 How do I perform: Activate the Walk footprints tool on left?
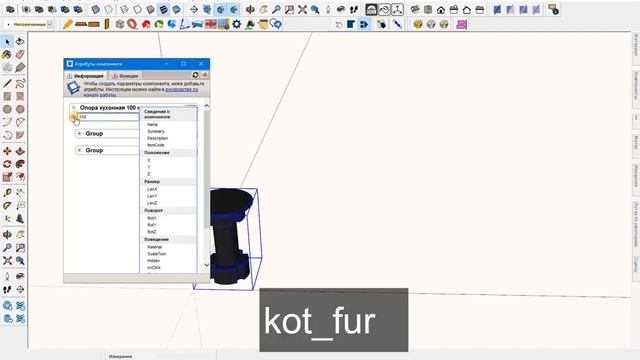point(7,289)
